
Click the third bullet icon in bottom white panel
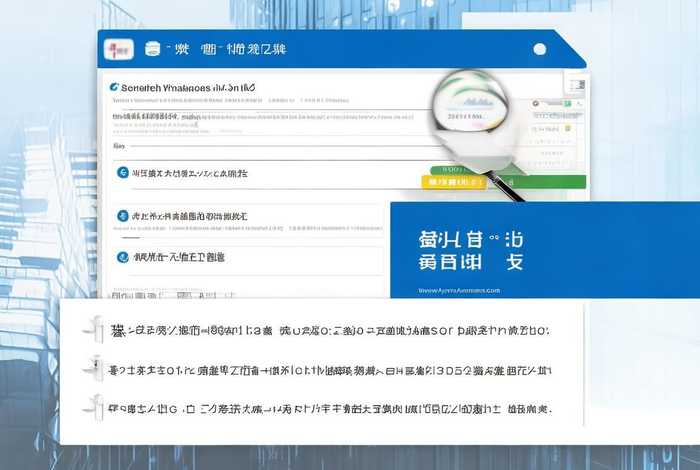coord(95,408)
